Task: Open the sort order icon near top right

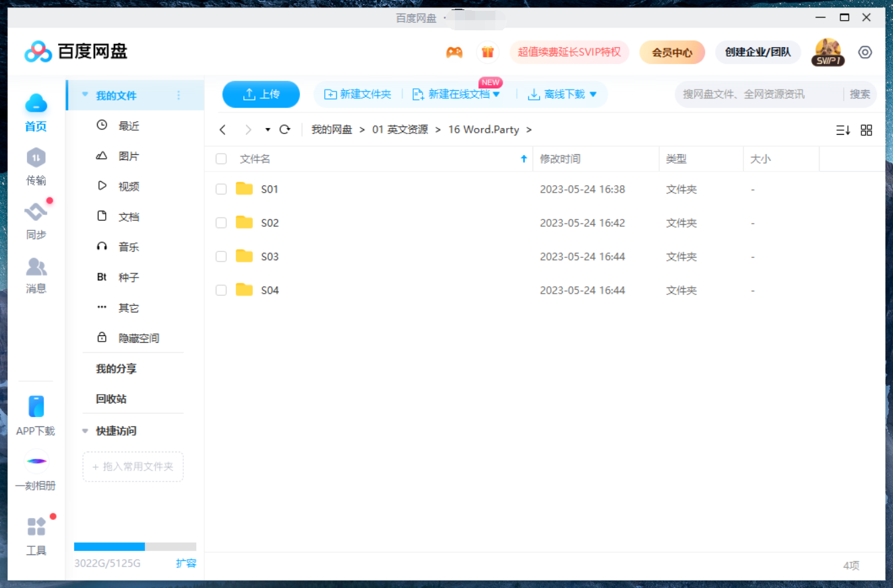Action: [843, 129]
